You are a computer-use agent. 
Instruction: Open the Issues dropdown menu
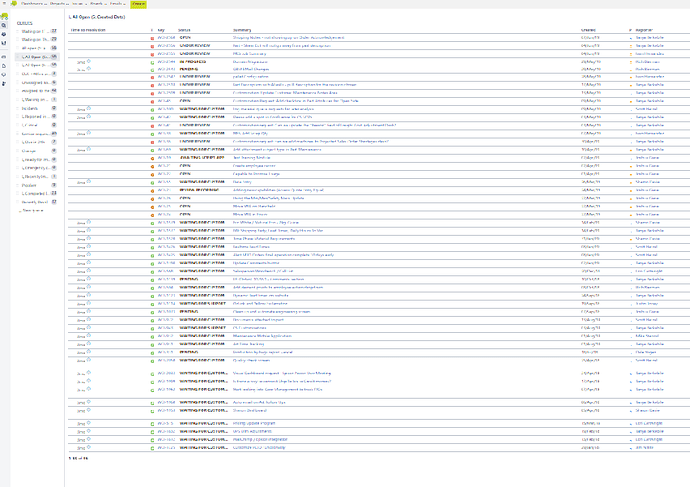(79, 4)
